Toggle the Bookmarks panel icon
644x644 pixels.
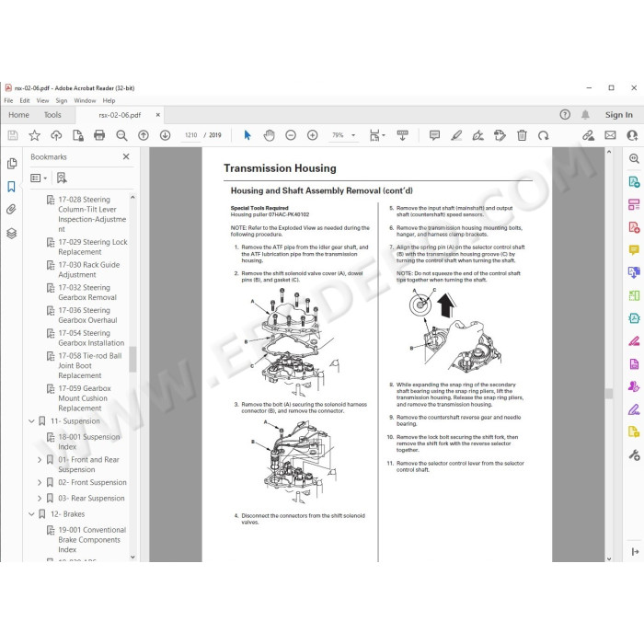pyautogui.click(x=11, y=187)
